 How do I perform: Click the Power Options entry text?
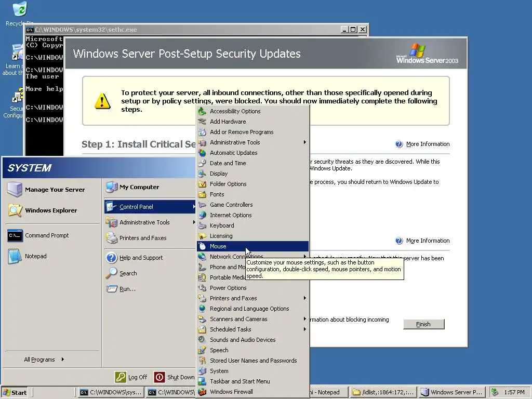coord(228,288)
